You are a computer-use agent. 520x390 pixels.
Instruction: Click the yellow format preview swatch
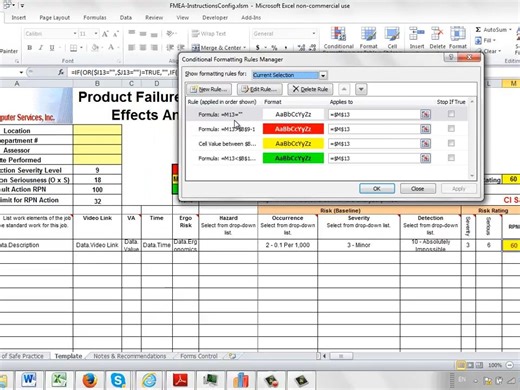[x=293, y=144]
